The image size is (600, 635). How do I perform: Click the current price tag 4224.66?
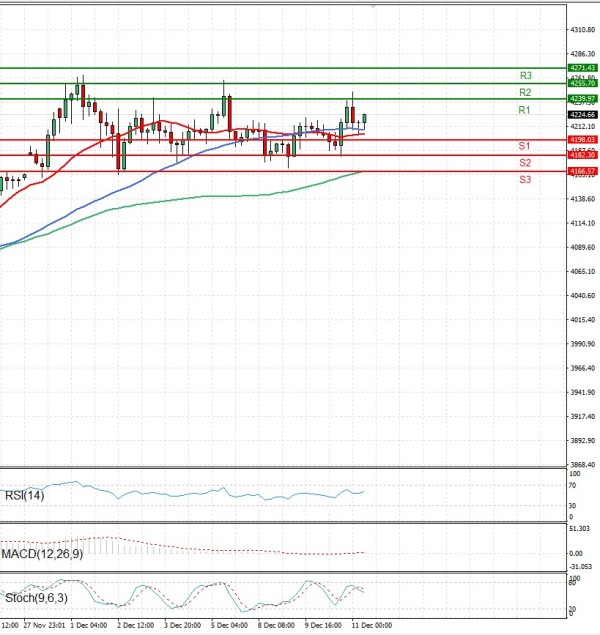click(x=582, y=115)
